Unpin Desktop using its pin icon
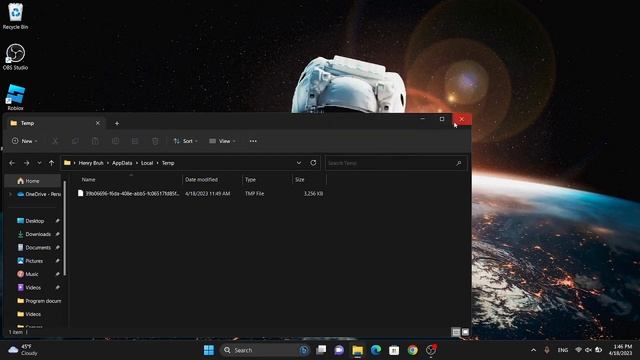 click(x=58, y=221)
